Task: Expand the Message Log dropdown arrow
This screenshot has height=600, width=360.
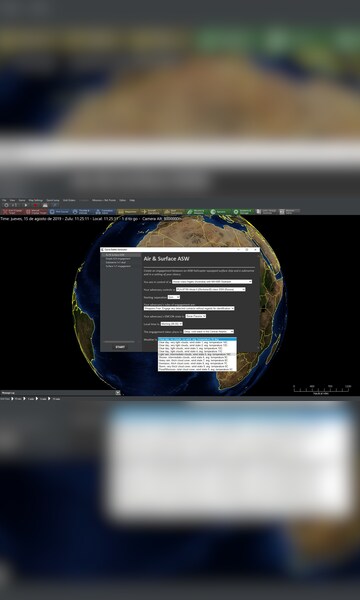Action: coord(118,392)
